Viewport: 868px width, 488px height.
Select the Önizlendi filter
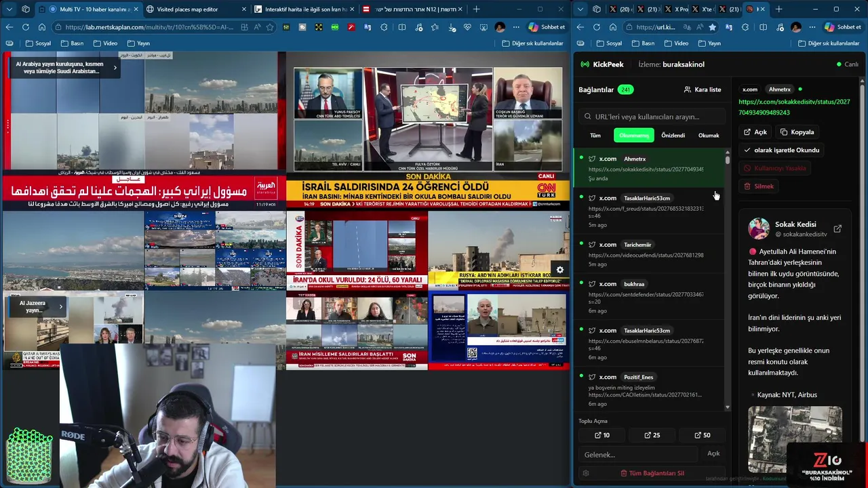pyautogui.click(x=673, y=136)
